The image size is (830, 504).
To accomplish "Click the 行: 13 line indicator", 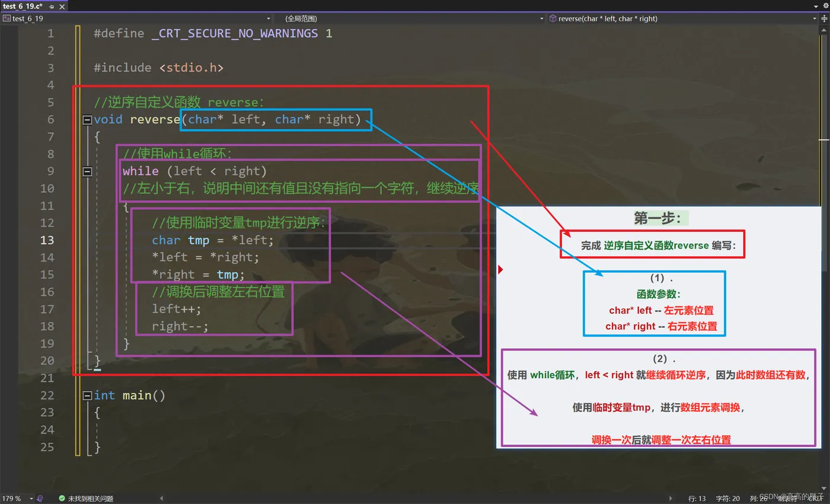I will [697, 499].
